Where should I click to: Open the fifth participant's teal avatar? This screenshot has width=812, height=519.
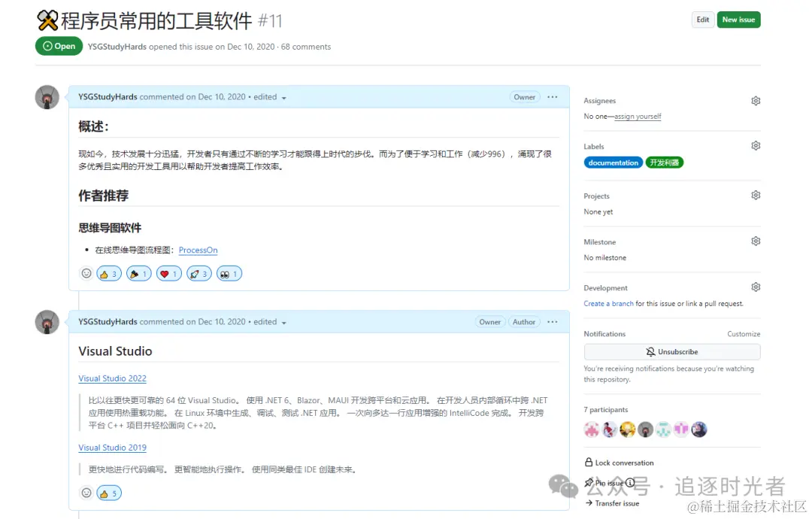pyautogui.click(x=663, y=429)
